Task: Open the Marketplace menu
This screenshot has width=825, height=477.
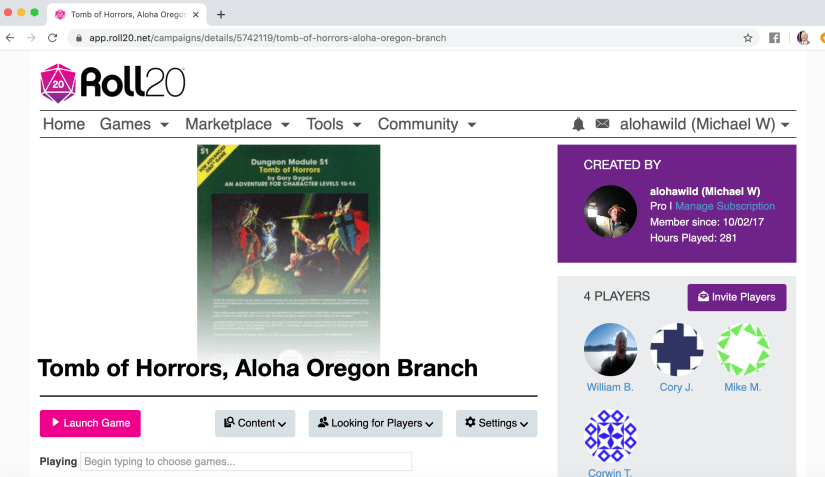Action: click(237, 124)
